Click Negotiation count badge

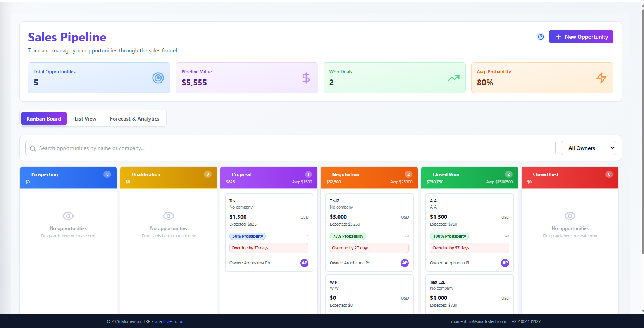tap(408, 174)
